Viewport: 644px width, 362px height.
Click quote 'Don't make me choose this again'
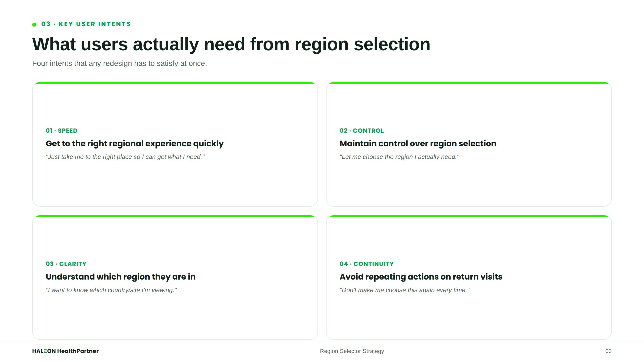click(x=405, y=290)
